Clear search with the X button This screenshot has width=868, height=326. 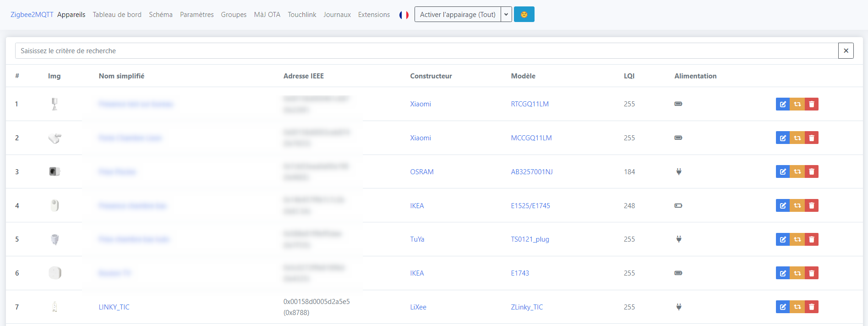846,51
